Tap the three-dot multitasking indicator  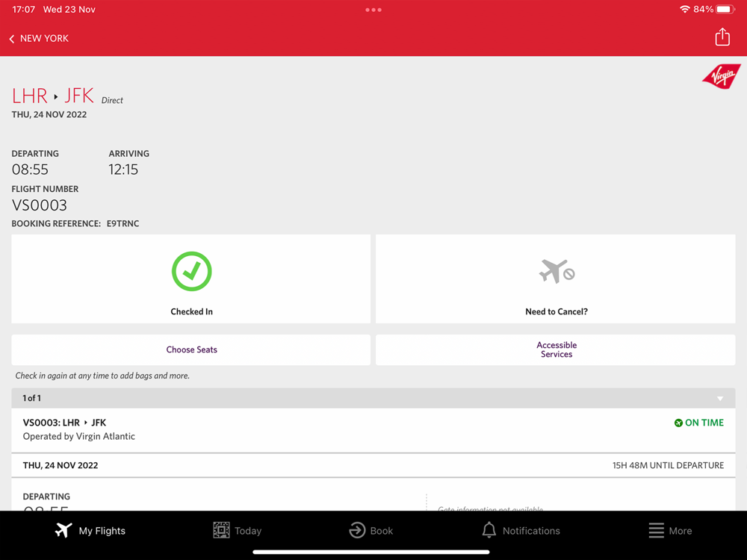click(x=373, y=10)
